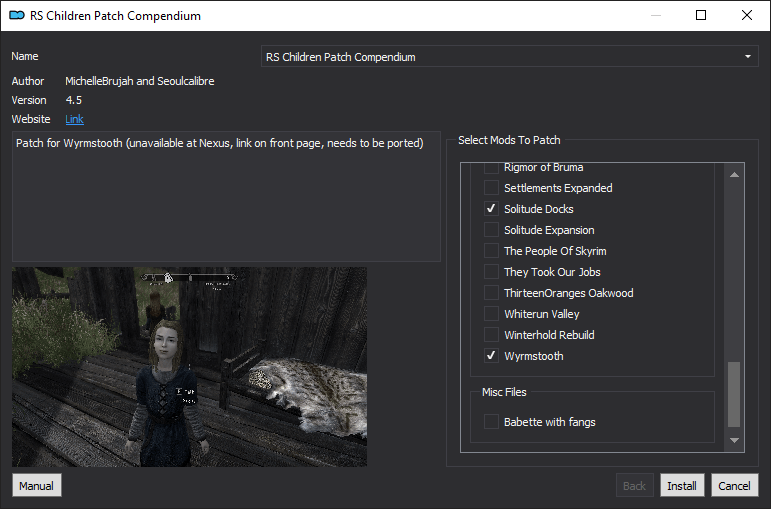771x509 pixels.
Task: Check The People Of Skyrim patch
Action: (x=491, y=251)
